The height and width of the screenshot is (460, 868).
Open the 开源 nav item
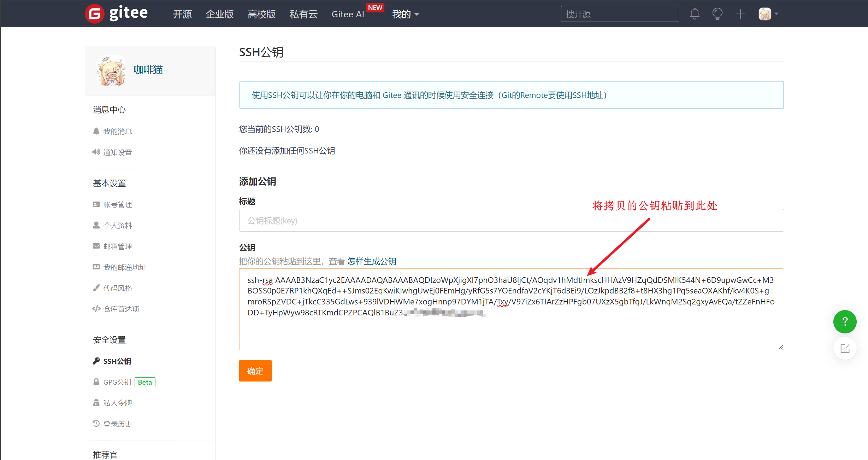(182, 14)
